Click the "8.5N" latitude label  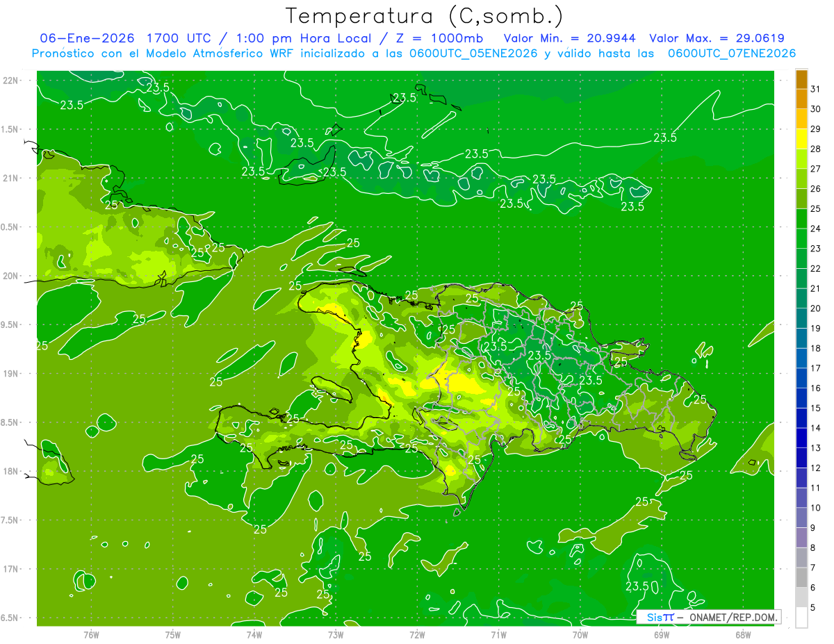(x=10, y=422)
